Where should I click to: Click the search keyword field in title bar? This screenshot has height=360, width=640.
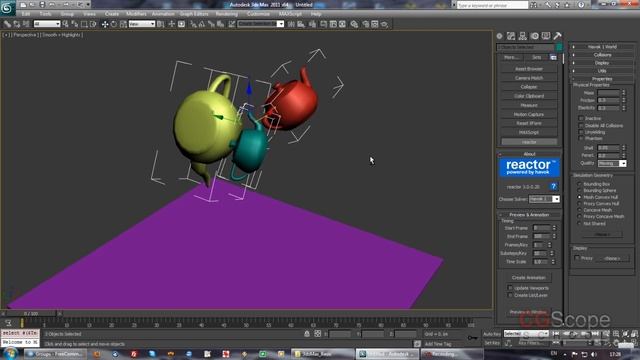(x=492, y=5)
